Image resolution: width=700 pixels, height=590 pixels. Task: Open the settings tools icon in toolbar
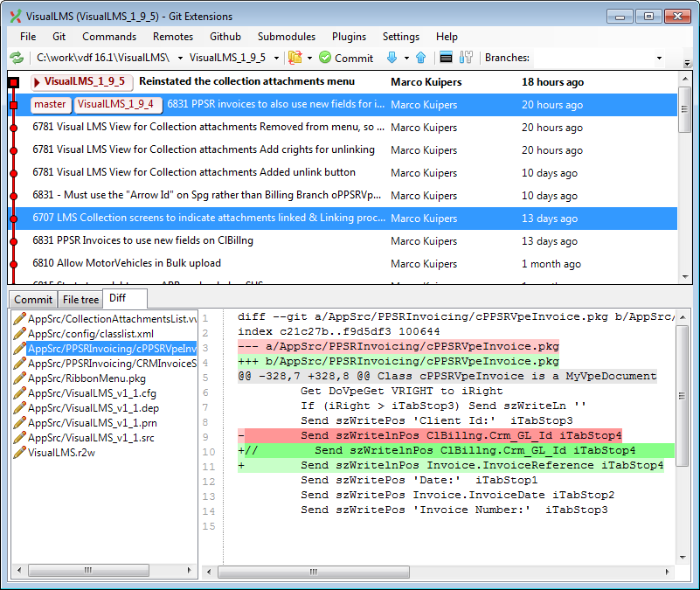pos(466,58)
